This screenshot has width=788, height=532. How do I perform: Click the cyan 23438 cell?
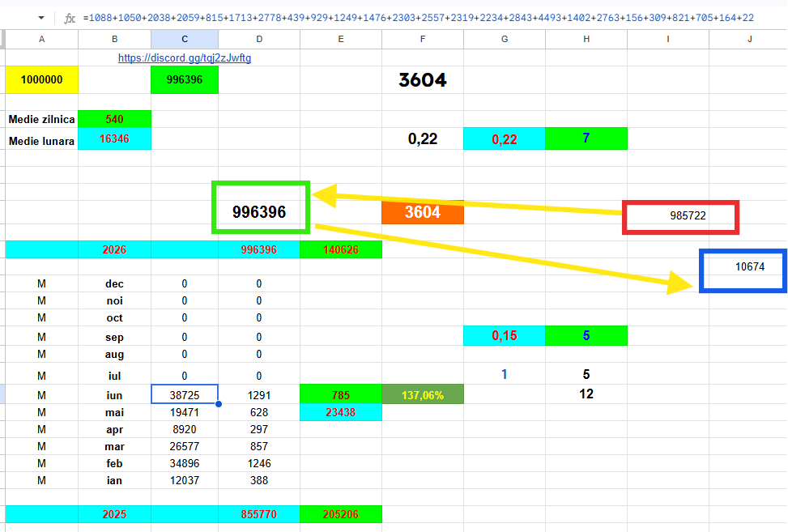pyautogui.click(x=341, y=412)
